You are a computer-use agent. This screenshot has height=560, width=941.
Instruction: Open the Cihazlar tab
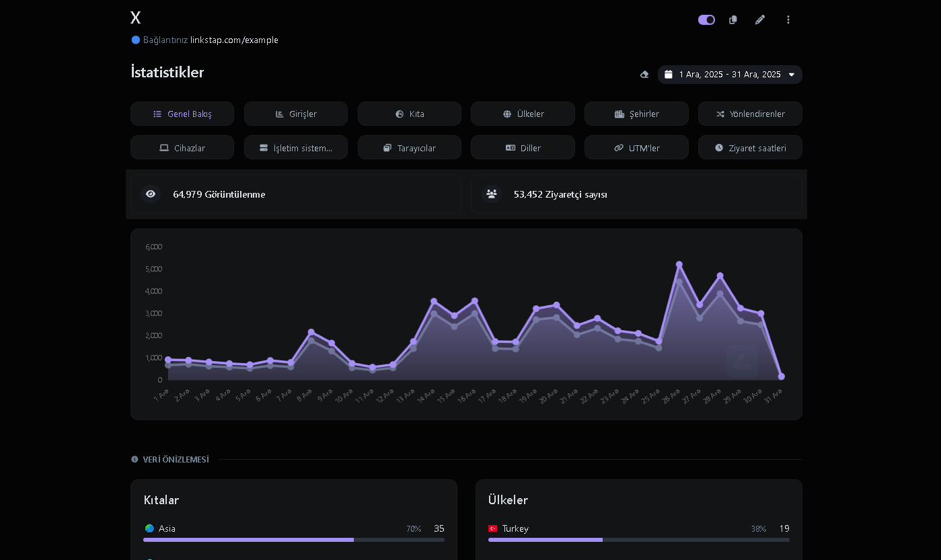pyautogui.click(x=182, y=147)
